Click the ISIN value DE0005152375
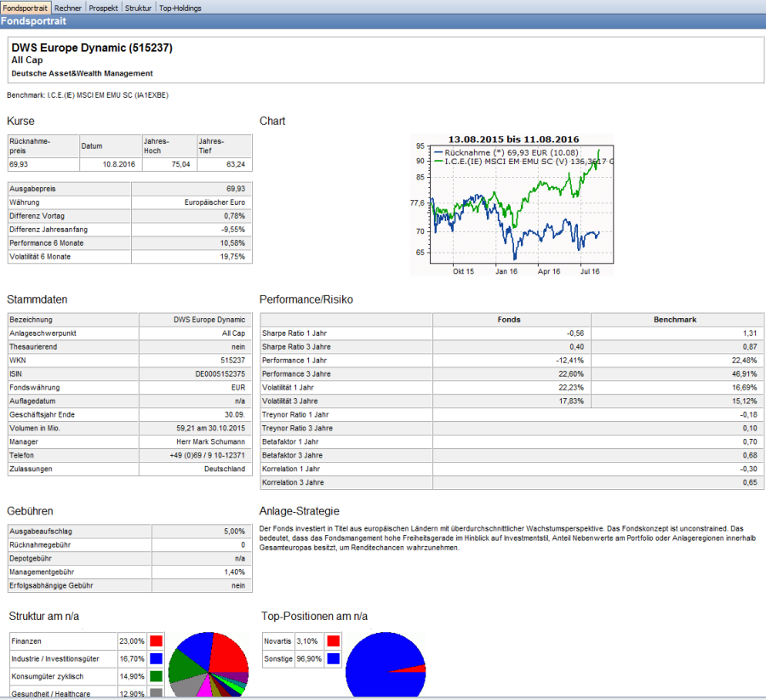766x700 pixels. (x=220, y=373)
